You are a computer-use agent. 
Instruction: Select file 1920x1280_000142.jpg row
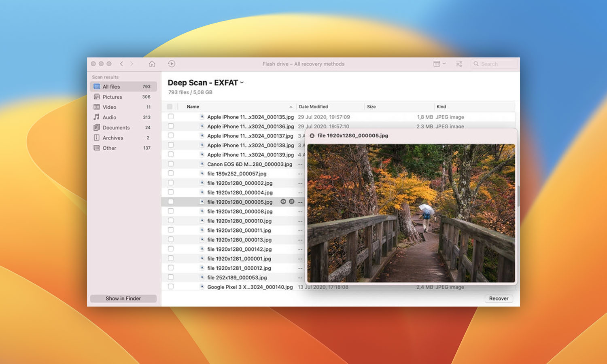click(x=233, y=249)
